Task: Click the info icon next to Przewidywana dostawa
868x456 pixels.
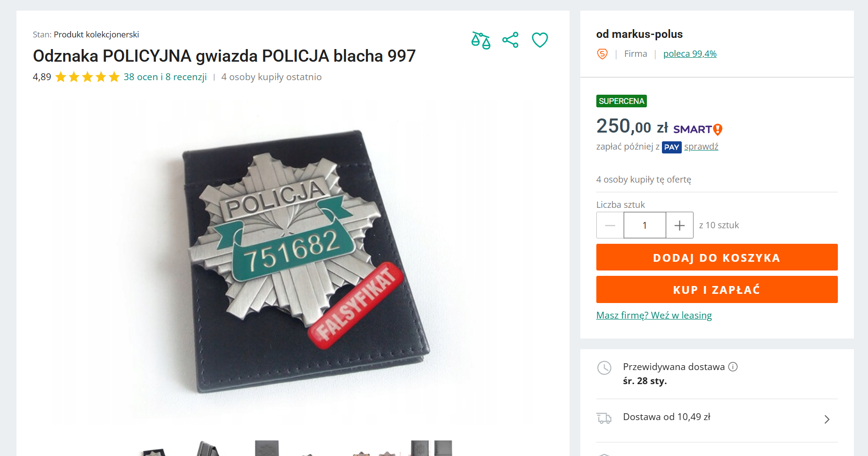Action: 733,367
